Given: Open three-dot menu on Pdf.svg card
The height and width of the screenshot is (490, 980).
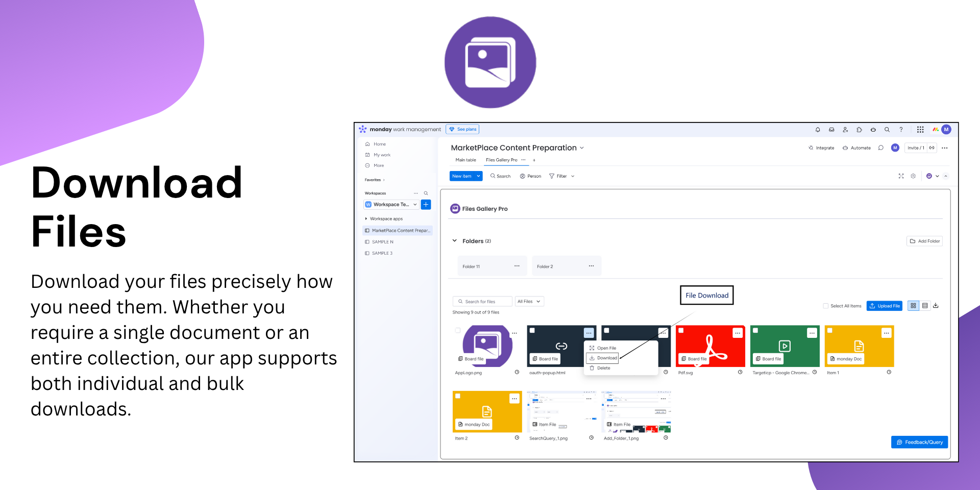Looking at the screenshot, I should (737, 333).
